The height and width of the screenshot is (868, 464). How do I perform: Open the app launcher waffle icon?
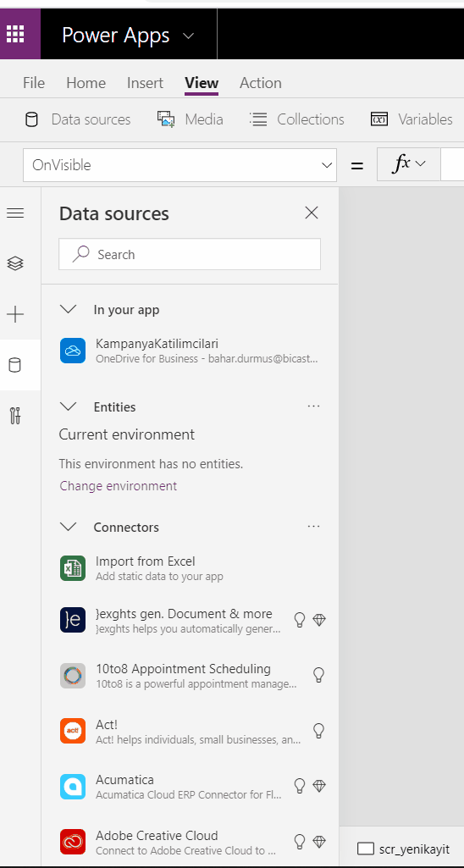(x=15, y=35)
